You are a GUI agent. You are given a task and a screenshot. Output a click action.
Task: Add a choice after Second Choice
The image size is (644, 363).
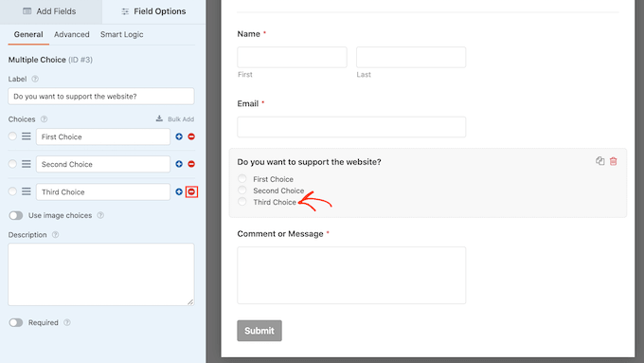click(179, 164)
